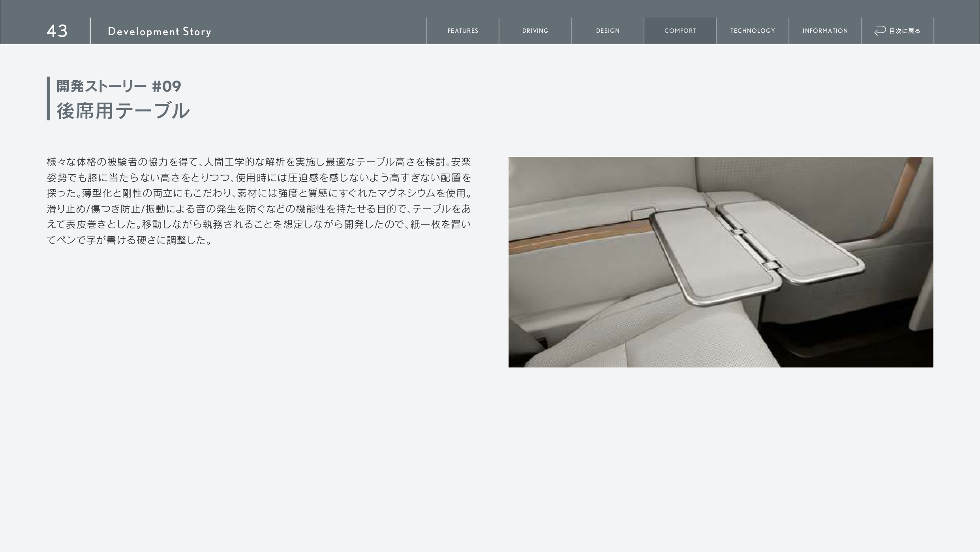
Task: Click the 開発ストーリー #09 subheading
Action: pos(118,86)
